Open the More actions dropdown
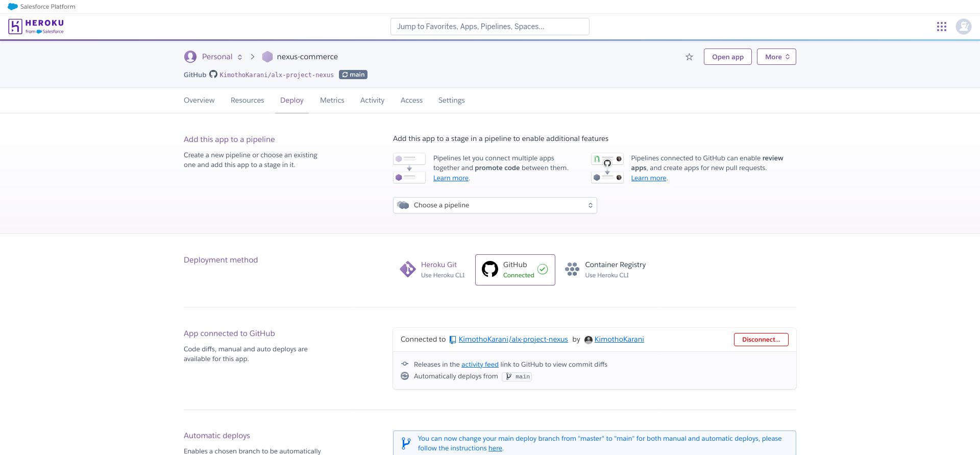Screen dimensions: 980x455 tap(776, 57)
